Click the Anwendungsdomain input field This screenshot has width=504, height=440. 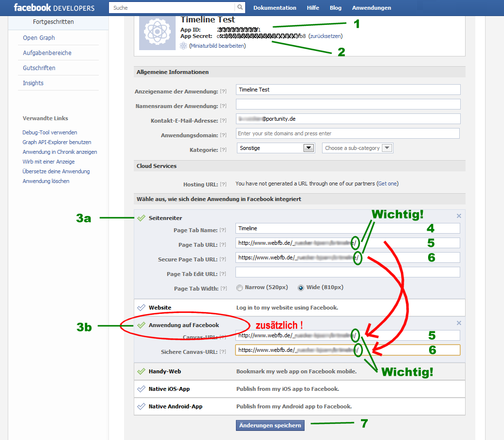point(347,133)
